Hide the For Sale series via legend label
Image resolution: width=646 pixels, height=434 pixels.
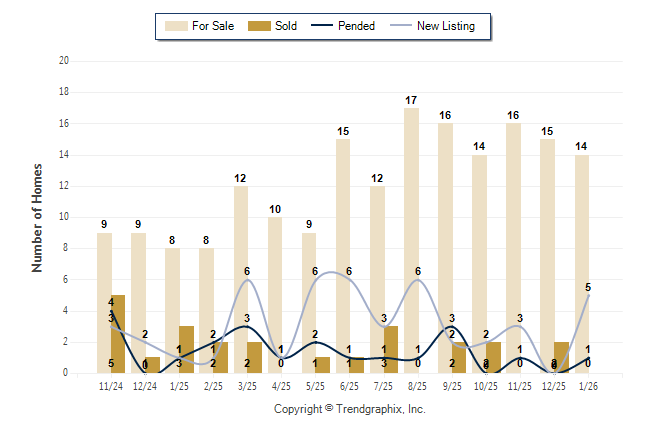(211, 26)
